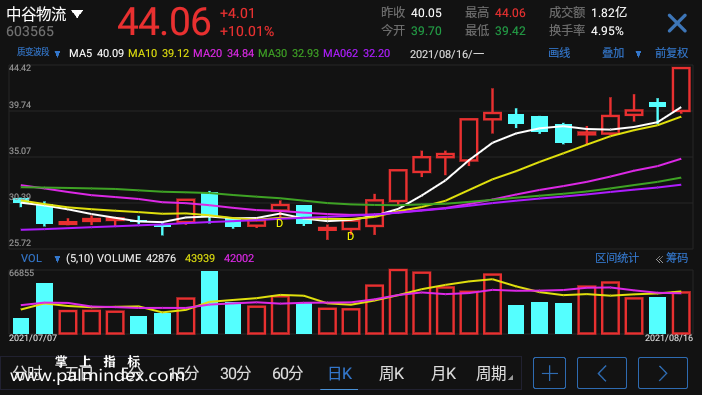Select the 30分 timeframe tab
The image size is (702, 395).
click(x=235, y=374)
